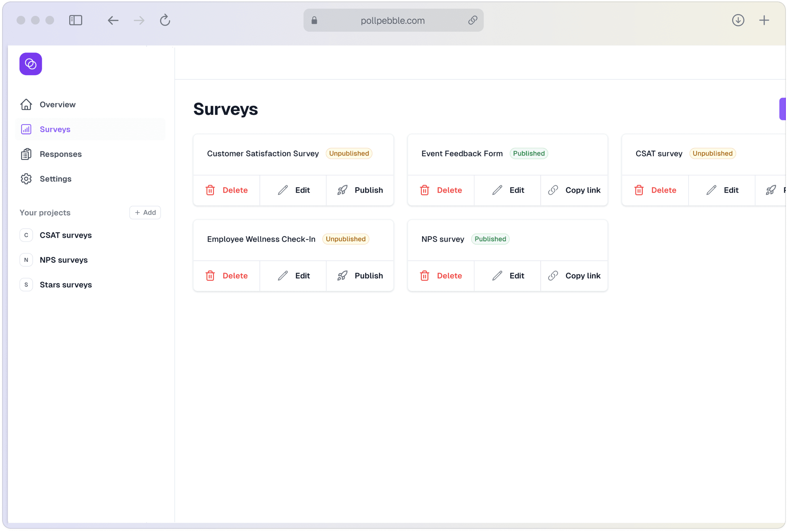The width and height of the screenshot is (788, 532).
Task: Copy link for Event Feedback Form
Action: click(x=574, y=190)
